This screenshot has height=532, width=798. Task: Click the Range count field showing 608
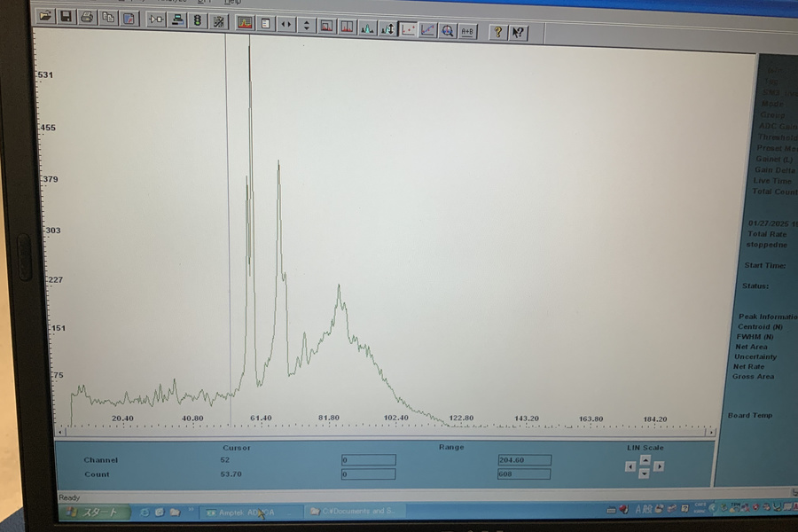click(524, 474)
